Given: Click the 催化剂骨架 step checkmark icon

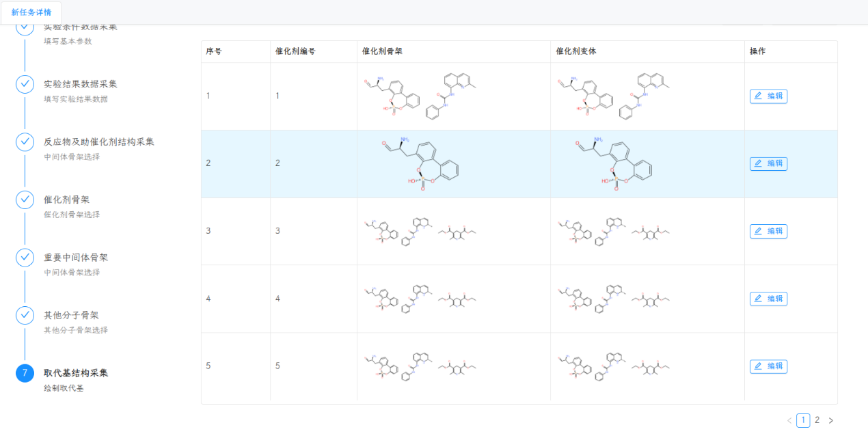Looking at the screenshot, I should tap(25, 200).
